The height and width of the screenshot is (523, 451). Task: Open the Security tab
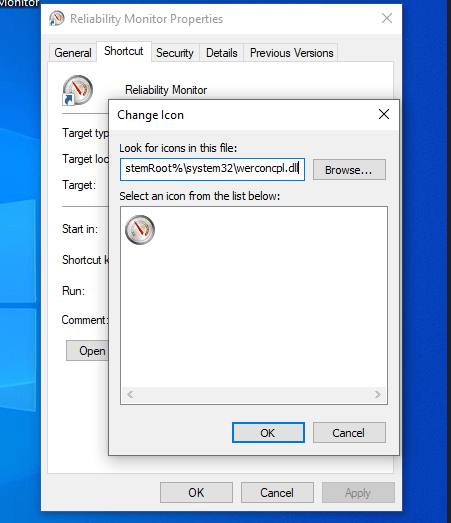[x=175, y=53]
